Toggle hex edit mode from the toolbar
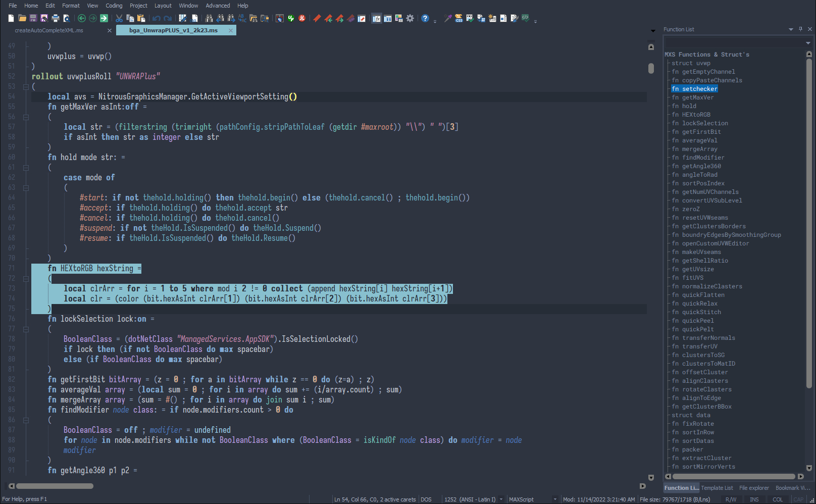This screenshot has width=816, height=504. [194, 18]
